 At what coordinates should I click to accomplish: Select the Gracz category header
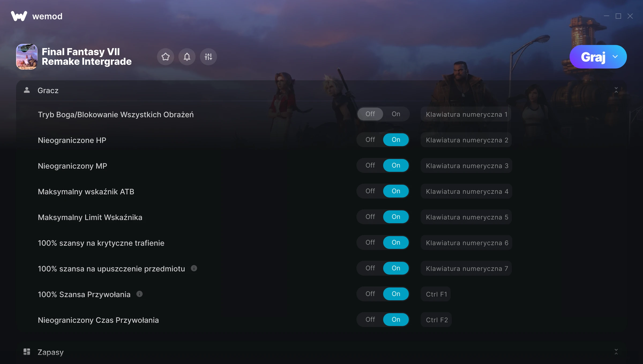point(322,90)
